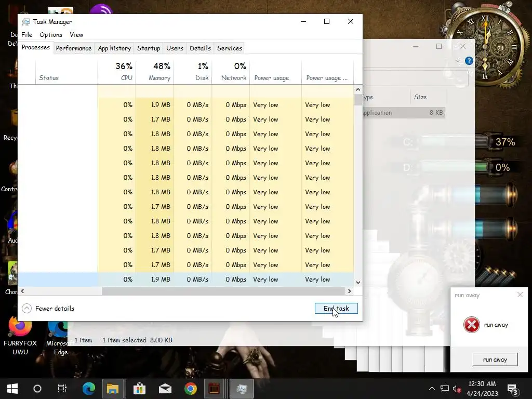Switch to the Startup tab
The height and width of the screenshot is (399, 532).
pos(149,48)
